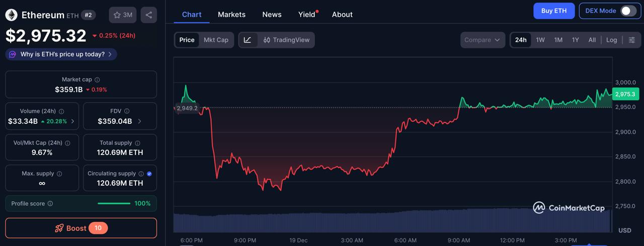Open the chart settings sliders icon
Image resolution: width=644 pixels, height=246 pixels.
tap(632, 40)
